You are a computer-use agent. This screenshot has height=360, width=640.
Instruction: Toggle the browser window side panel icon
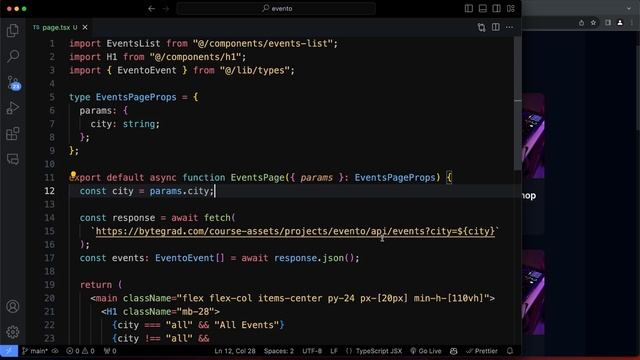point(608,23)
